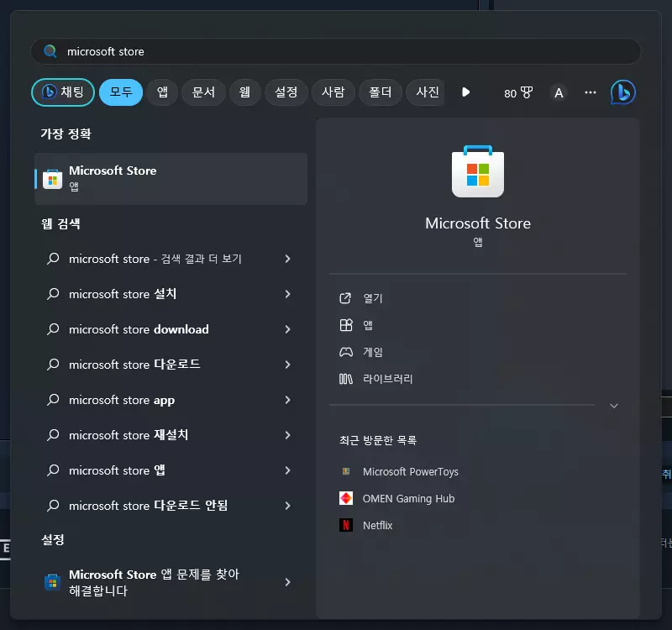The height and width of the screenshot is (630, 672).
Task: Click the play arrow to show more filters
Action: tap(466, 92)
